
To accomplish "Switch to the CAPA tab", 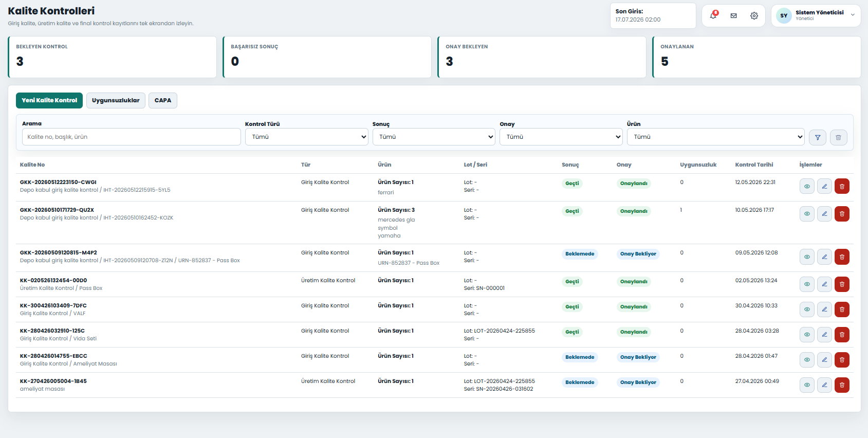I will [163, 100].
